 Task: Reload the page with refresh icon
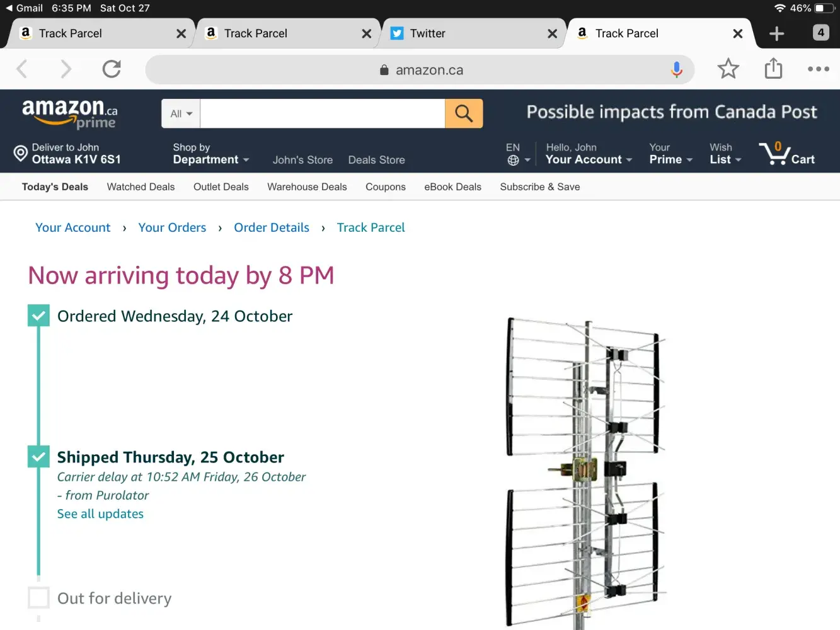112,69
